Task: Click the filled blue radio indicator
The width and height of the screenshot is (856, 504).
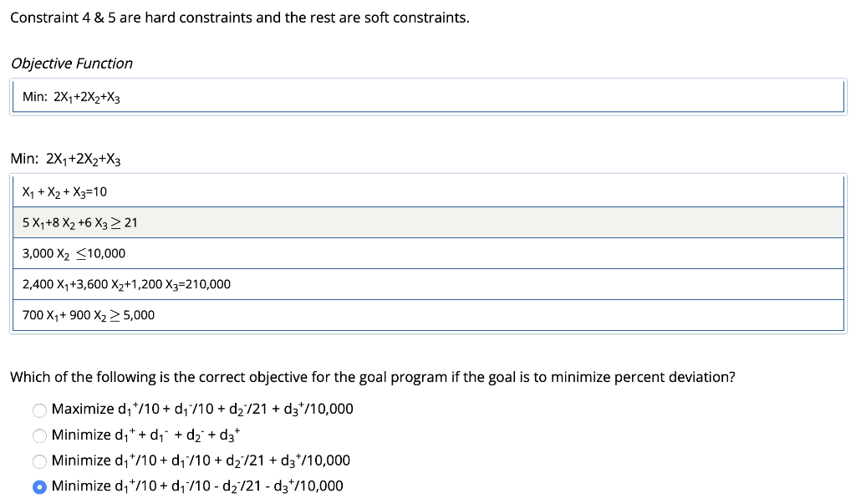Action: pos(37,486)
